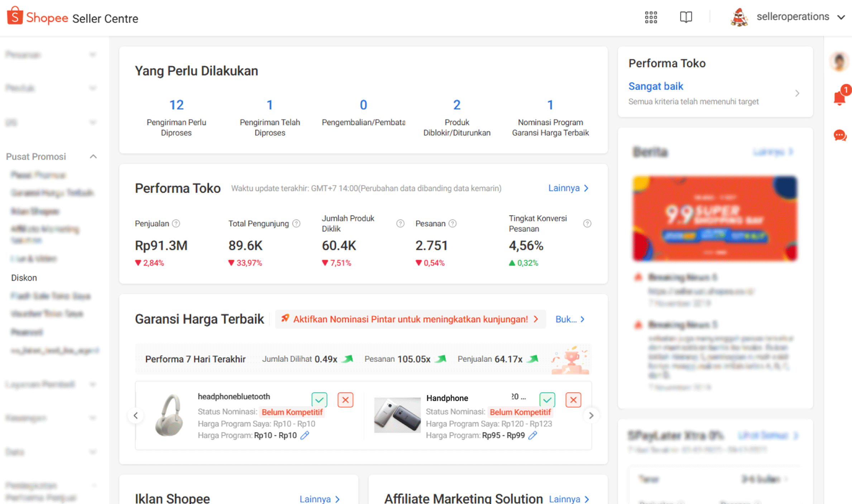Open 0 Pengembalian/Pembatalan item
This screenshot has width=852, height=504.
coord(363,112)
